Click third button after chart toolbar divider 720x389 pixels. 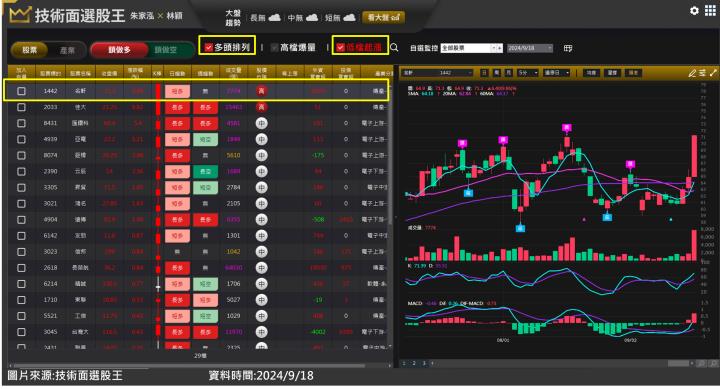tap(634, 73)
